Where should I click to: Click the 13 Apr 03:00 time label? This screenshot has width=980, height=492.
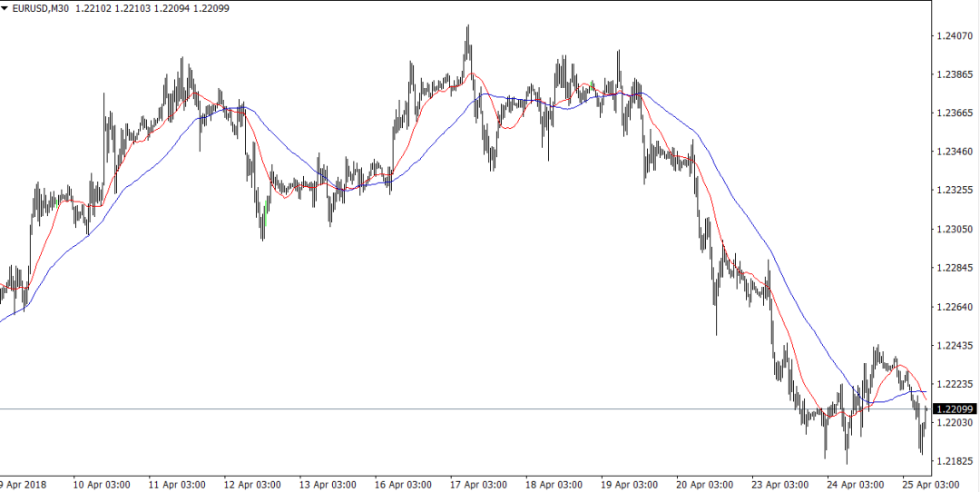(327, 483)
